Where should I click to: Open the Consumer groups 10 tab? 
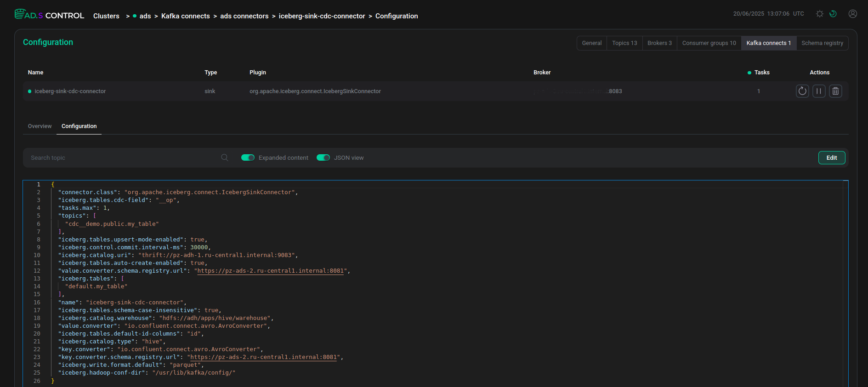tap(709, 43)
